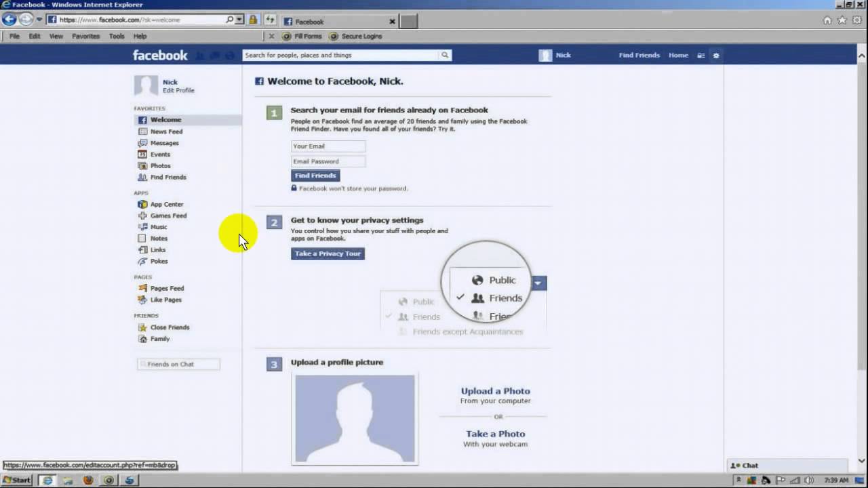This screenshot has width=868, height=488.
Task: Open recent pages dropdown beside forward button
Action: pos(39,20)
